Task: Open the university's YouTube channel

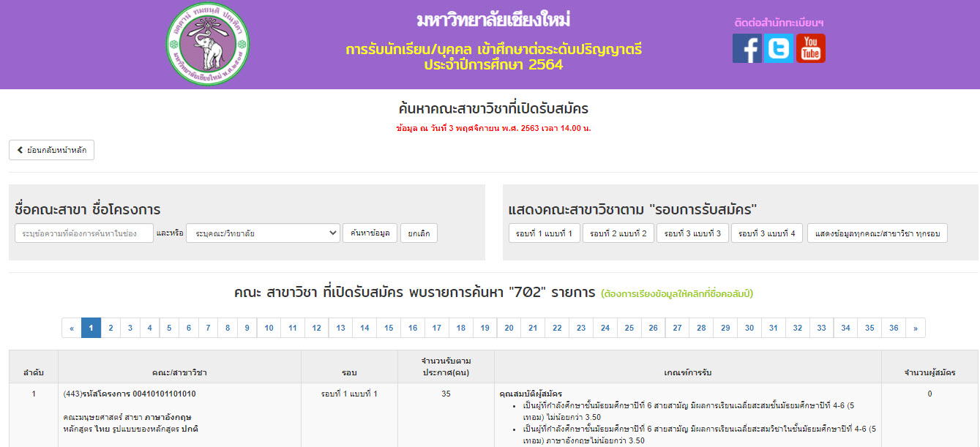Action: point(810,49)
